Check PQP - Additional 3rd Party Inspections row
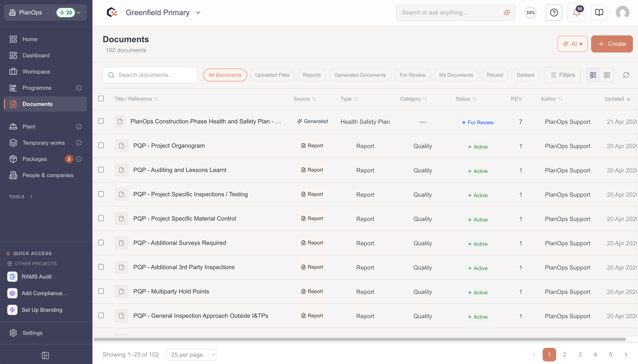 [x=101, y=267]
